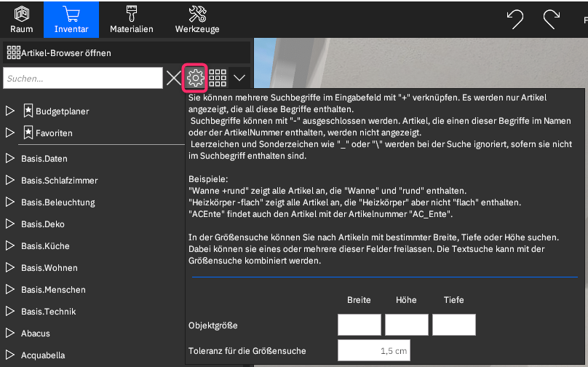Click the Objektgröße label
The width and height of the screenshot is (588, 367).
point(213,325)
